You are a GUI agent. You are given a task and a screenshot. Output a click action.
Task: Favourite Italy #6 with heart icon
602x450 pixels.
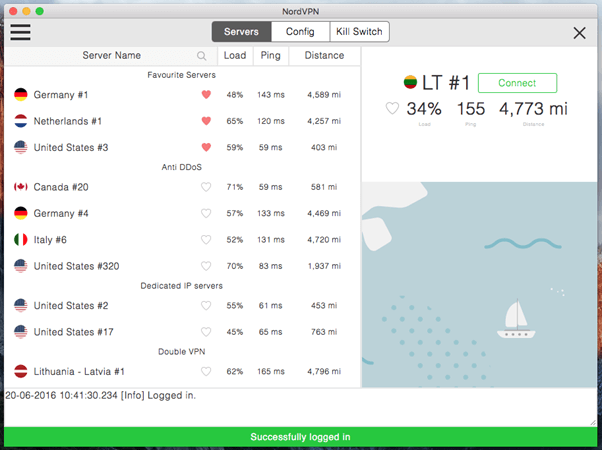pos(206,240)
